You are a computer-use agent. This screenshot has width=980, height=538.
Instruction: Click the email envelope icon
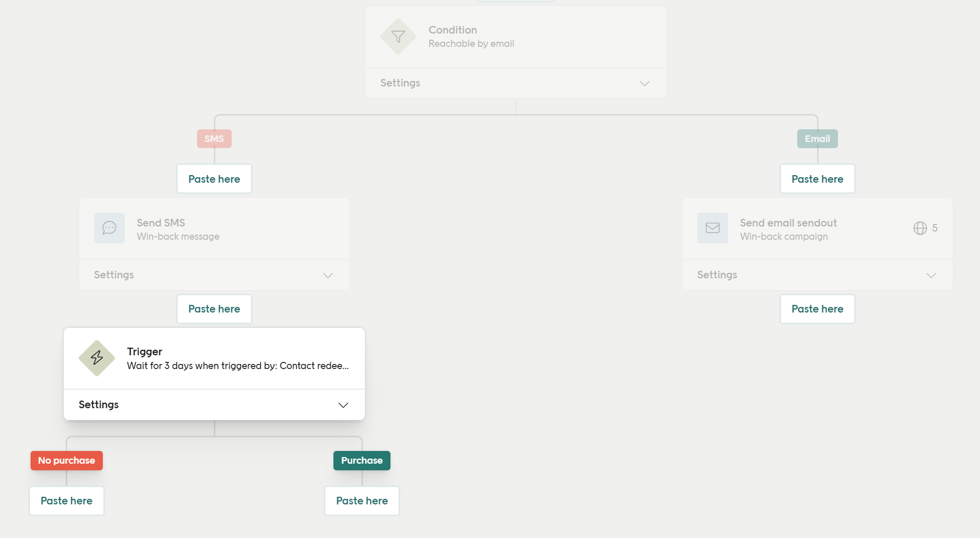pos(712,228)
